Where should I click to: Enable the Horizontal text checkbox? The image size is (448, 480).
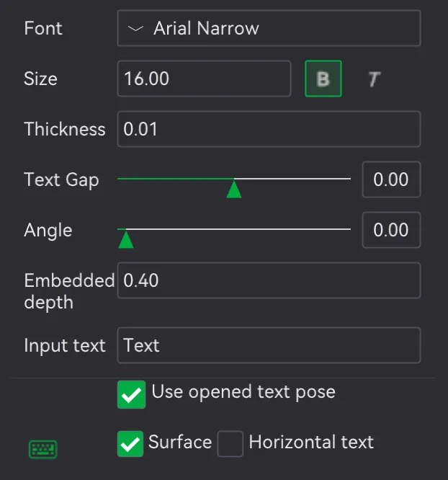[x=230, y=443]
